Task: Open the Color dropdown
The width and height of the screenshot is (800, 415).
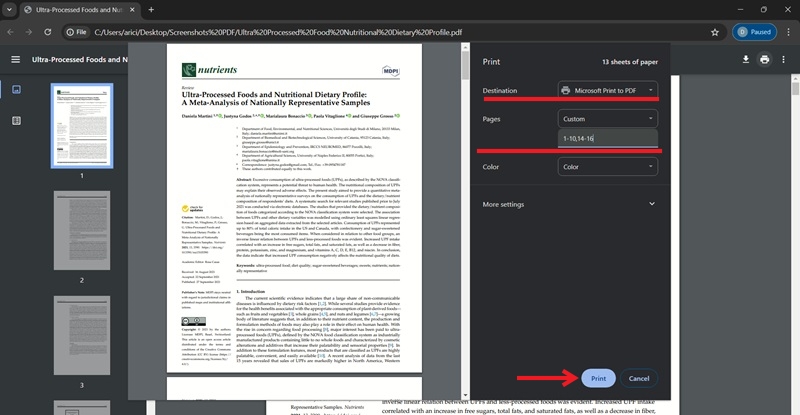Action: [608, 167]
